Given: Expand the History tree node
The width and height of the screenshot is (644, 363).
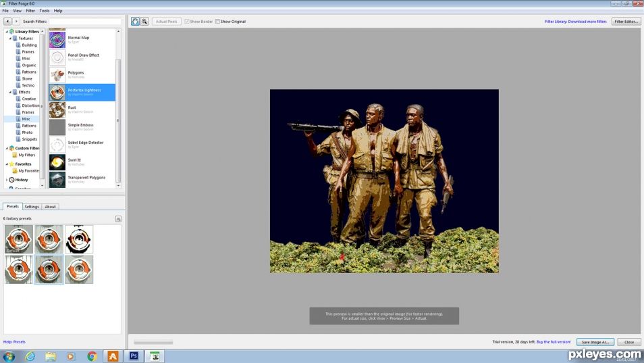Looking at the screenshot, I should tap(7, 180).
